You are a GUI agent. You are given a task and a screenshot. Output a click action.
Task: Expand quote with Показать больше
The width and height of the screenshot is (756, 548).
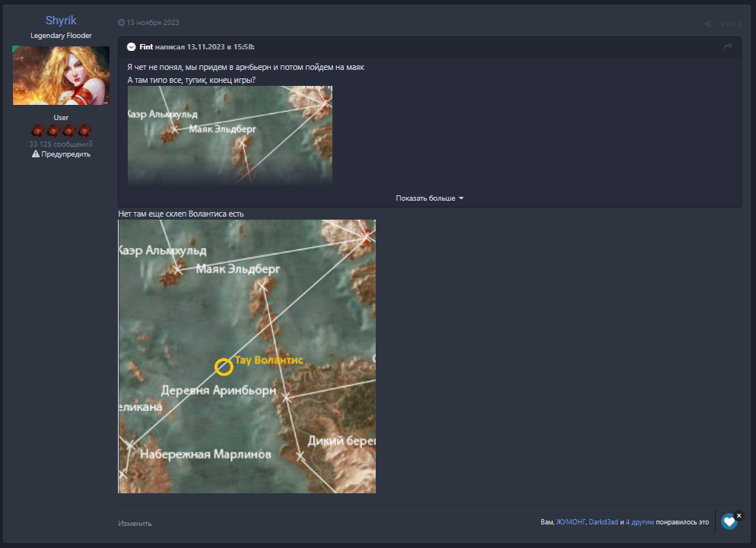point(429,198)
